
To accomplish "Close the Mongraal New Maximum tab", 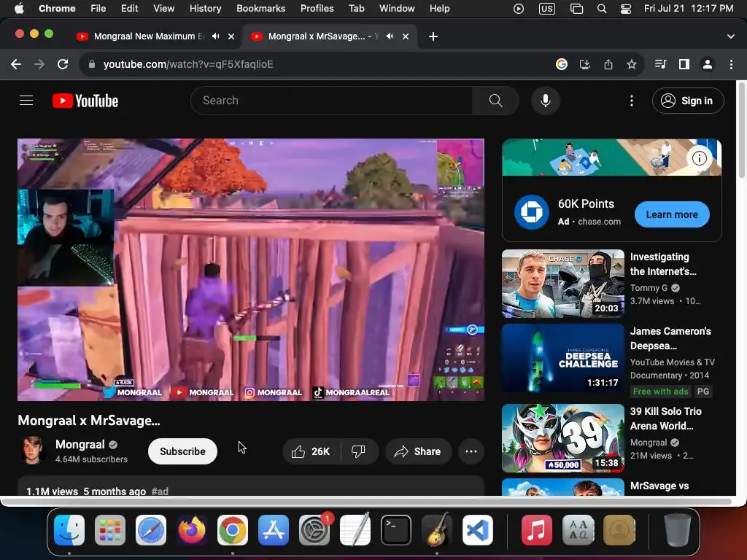I will point(231,36).
